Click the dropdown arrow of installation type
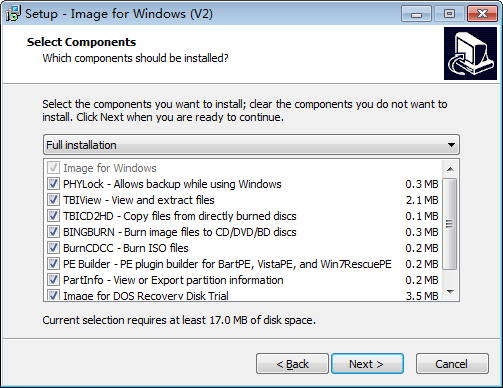The width and height of the screenshot is (503, 388). coord(451,145)
